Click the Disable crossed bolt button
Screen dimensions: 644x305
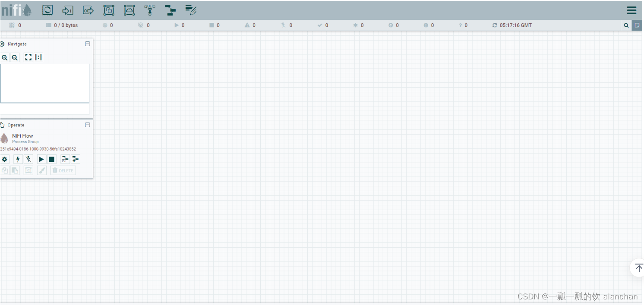(28, 159)
